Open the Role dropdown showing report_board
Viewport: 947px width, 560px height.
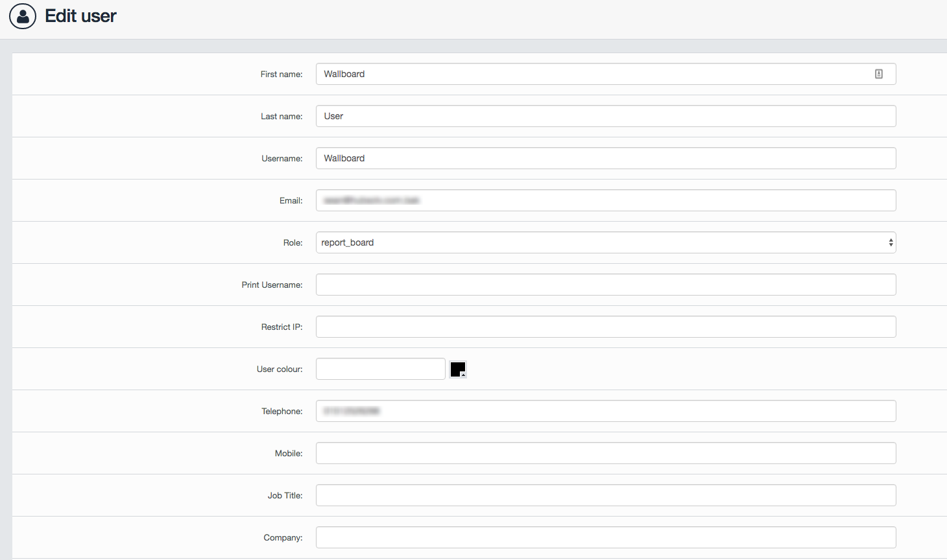605,242
